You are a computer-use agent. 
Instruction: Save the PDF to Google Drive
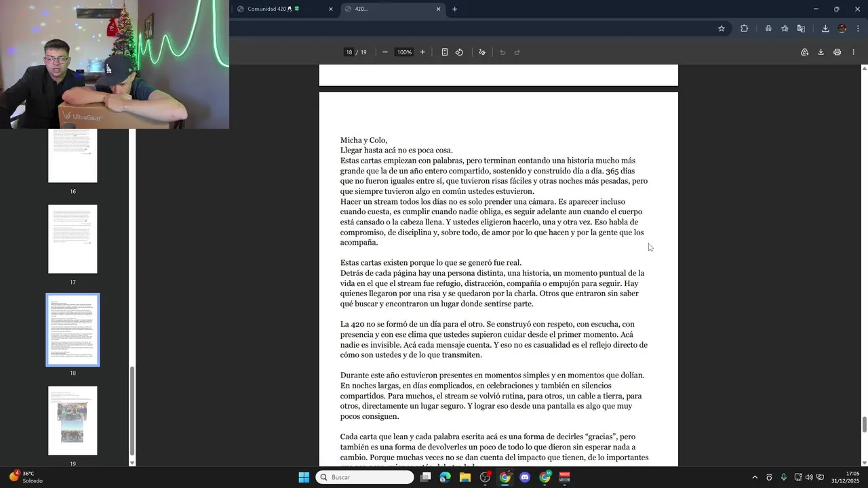805,52
